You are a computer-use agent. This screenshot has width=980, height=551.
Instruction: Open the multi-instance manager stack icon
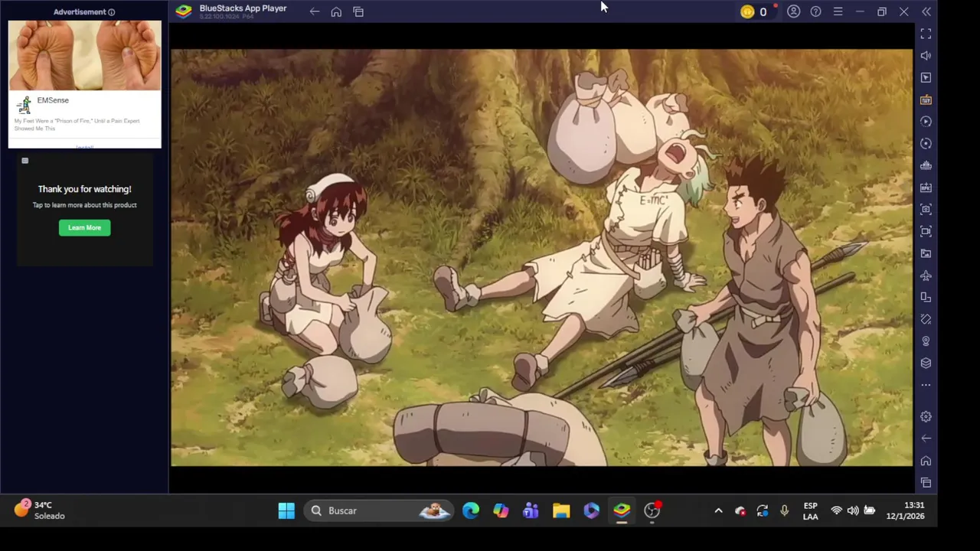926,165
